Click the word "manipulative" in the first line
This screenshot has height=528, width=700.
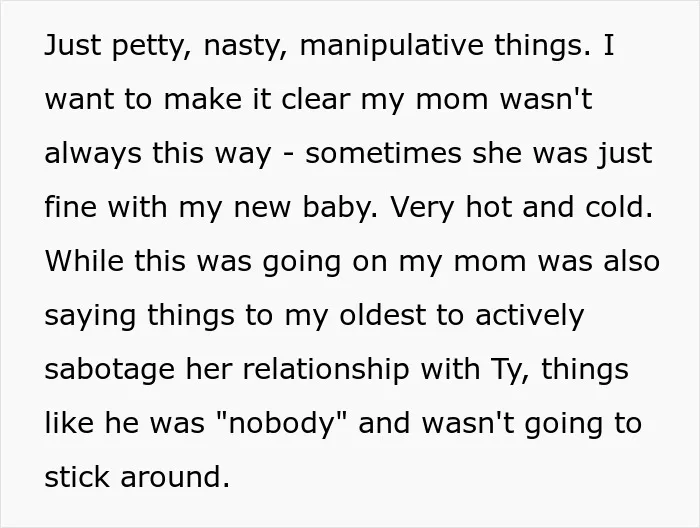pyautogui.click(x=392, y=46)
